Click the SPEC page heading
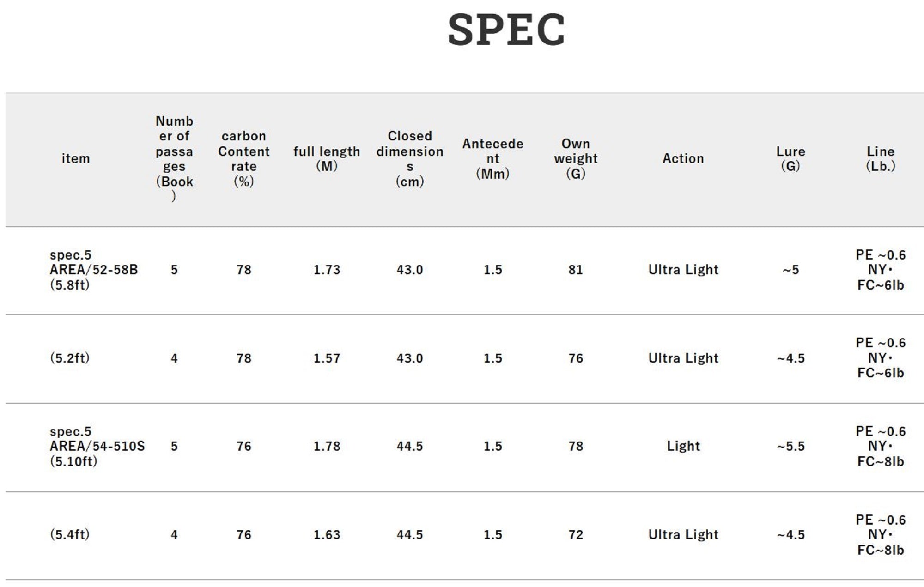The width and height of the screenshot is (924, 587). 506,30
